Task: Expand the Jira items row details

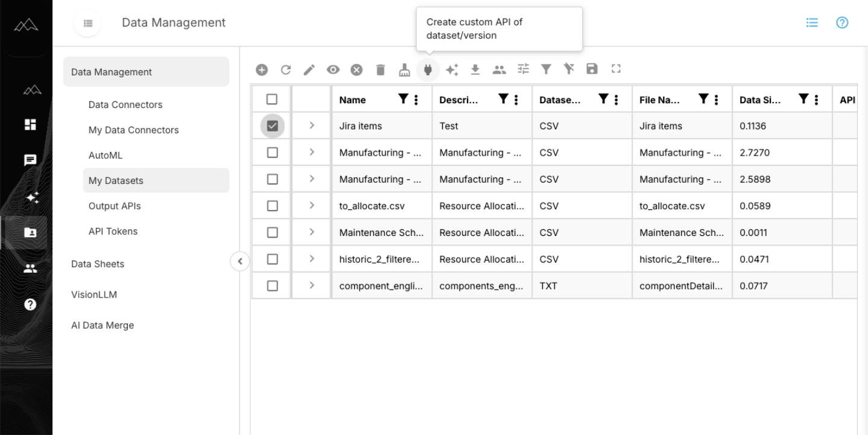Action: tap(311, 125)
